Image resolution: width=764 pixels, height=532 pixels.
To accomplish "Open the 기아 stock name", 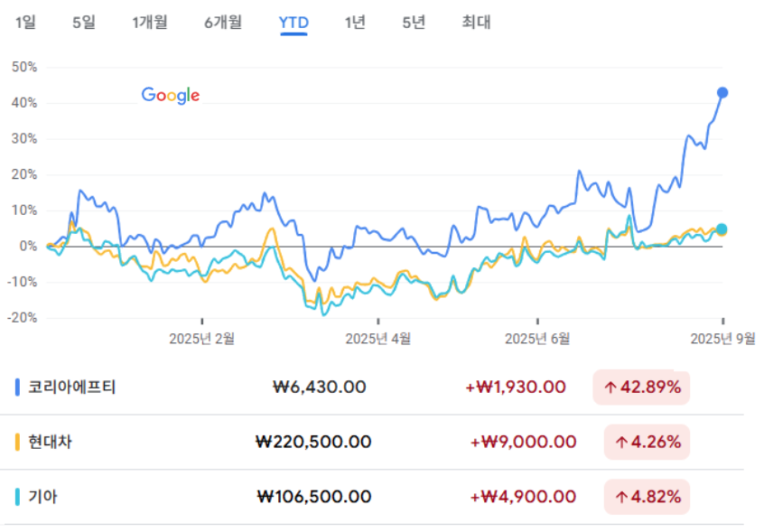I will [42, 497].
